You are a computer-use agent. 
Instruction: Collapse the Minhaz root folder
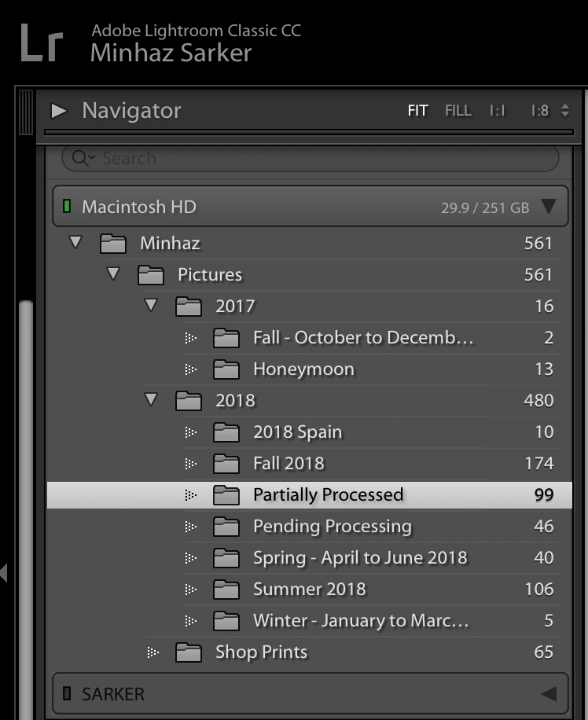coord(75,243)
